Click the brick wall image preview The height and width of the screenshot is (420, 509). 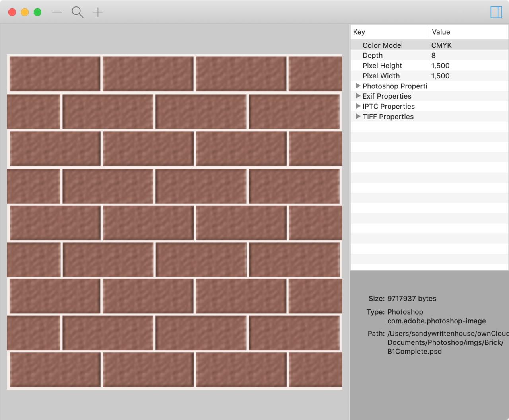[x=175, y=222]
